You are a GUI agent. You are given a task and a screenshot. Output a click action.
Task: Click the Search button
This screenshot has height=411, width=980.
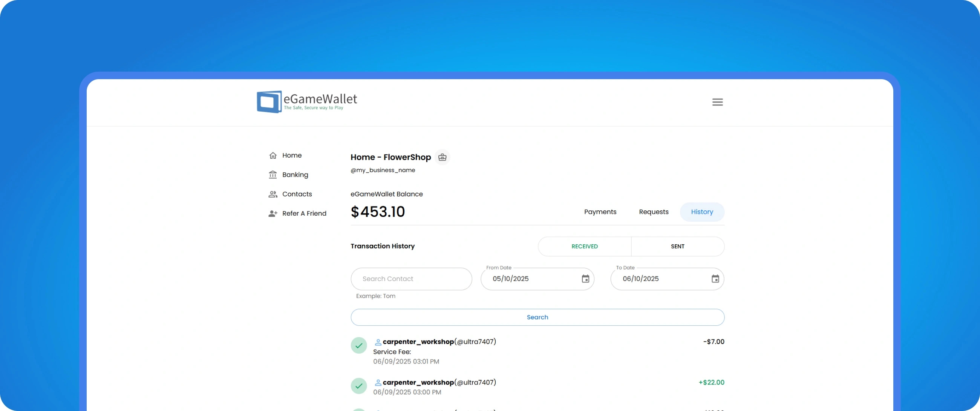537,317
